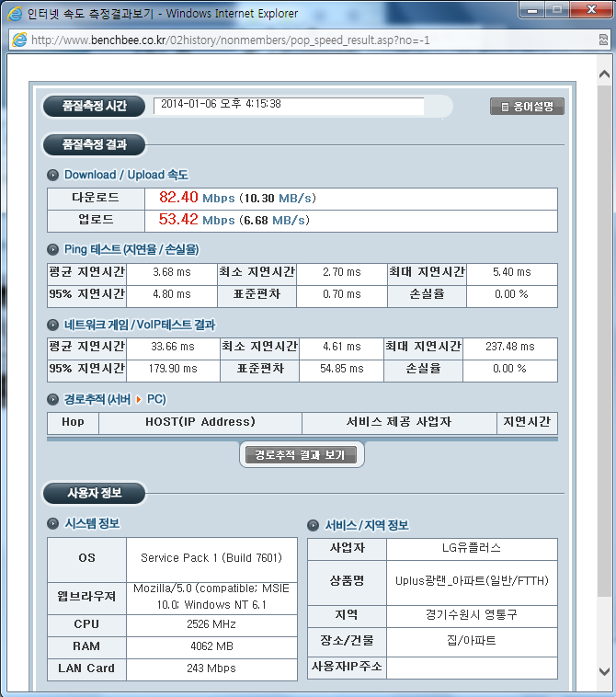Click Ping 95% latency value 4.80 ms
The image size is (616, 697).
click(x=172, y=294)
